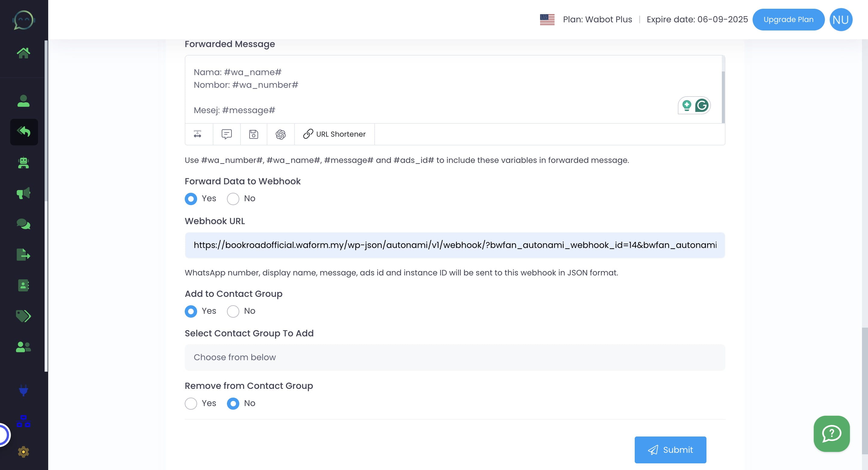
Task: Open the ChatGPT AI assistant in message toolbar
Action: [280, 134]
